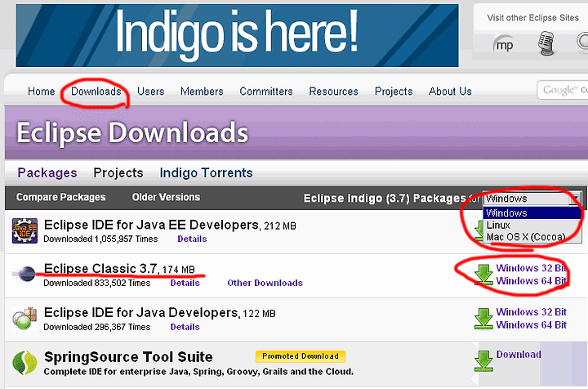This screenshot has width=588, height=389.
Task: Click green download arrow for Eclipse Classic
Action: (483, 275)
